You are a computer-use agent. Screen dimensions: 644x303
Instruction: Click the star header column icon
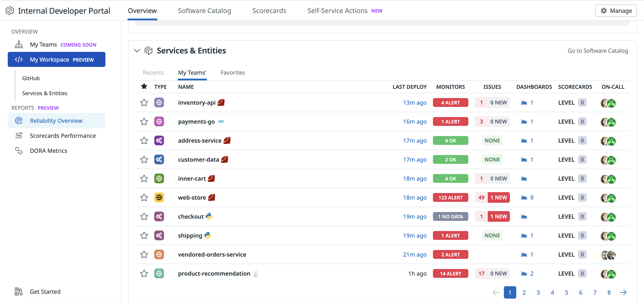click(x=144, y=87)
